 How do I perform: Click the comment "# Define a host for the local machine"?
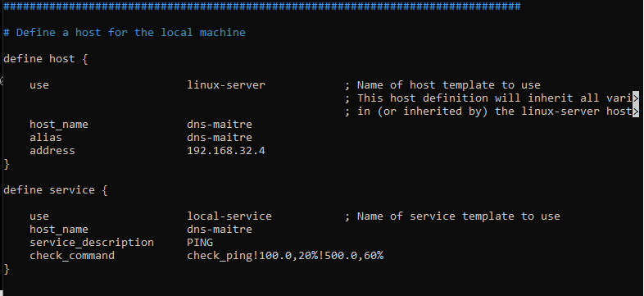tap(125, 33)
